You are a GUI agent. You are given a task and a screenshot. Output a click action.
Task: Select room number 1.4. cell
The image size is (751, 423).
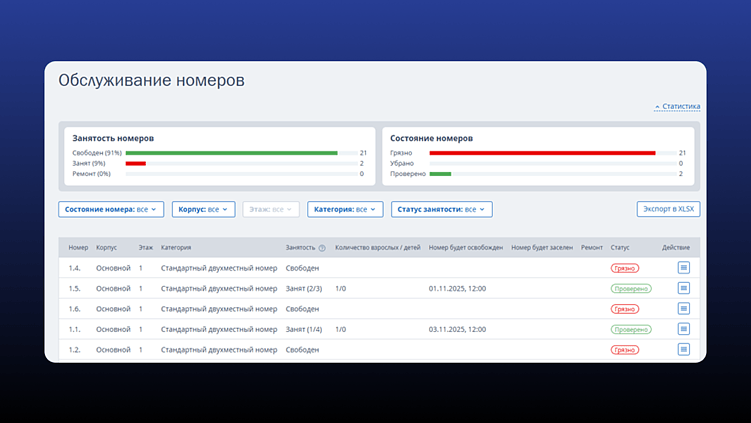pos(74,268)
